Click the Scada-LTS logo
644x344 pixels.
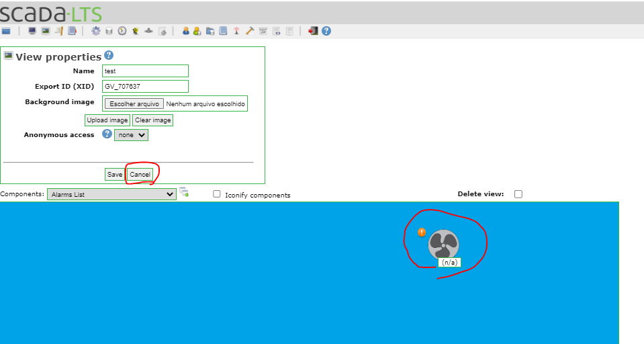click(x=51, y=13)
